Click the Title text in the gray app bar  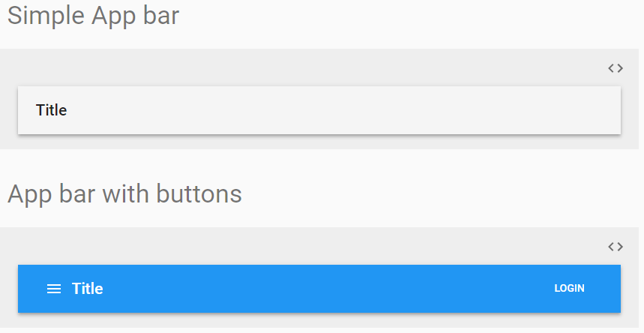click(x=52, y=110)
